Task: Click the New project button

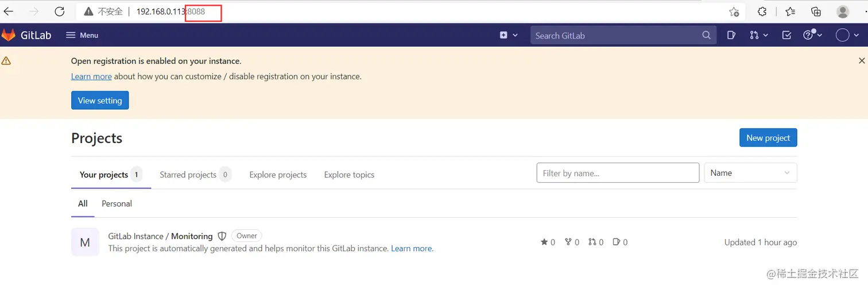Action: click(768, 137)
